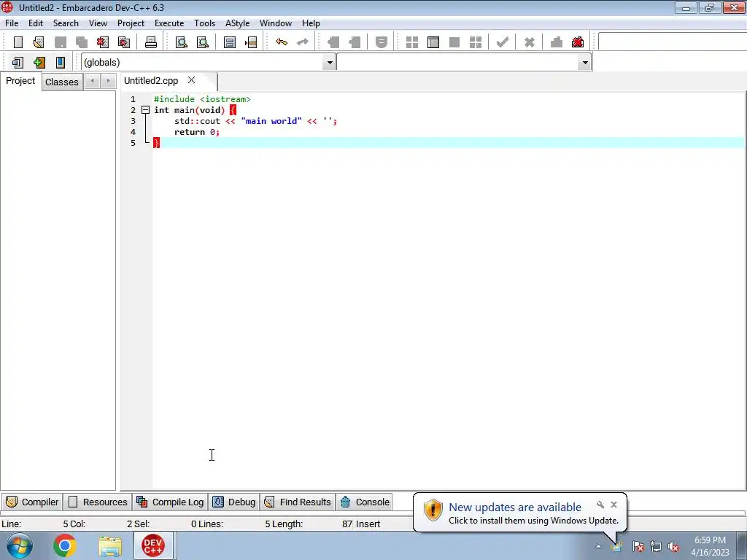Screen dimensions: 747x560
Task: Open the Find Results bottom tab
Action: coord(298,502)
